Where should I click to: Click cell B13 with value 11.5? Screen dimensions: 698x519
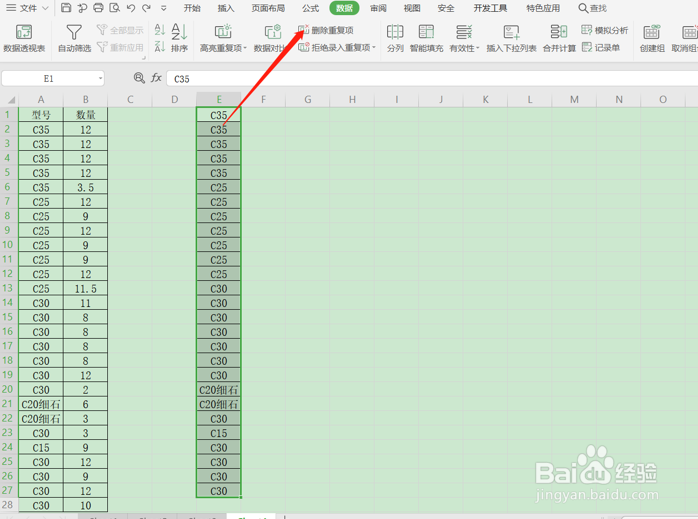(x=85, y=288)
